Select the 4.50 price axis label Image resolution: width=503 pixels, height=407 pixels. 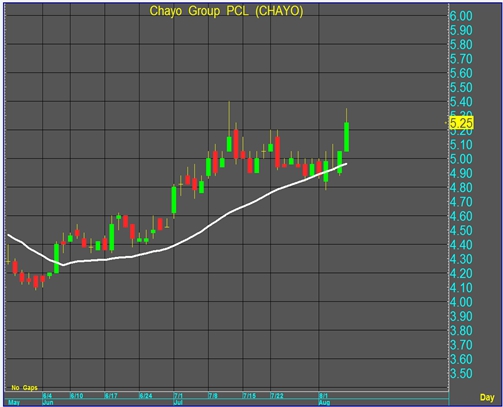[461, 231]
